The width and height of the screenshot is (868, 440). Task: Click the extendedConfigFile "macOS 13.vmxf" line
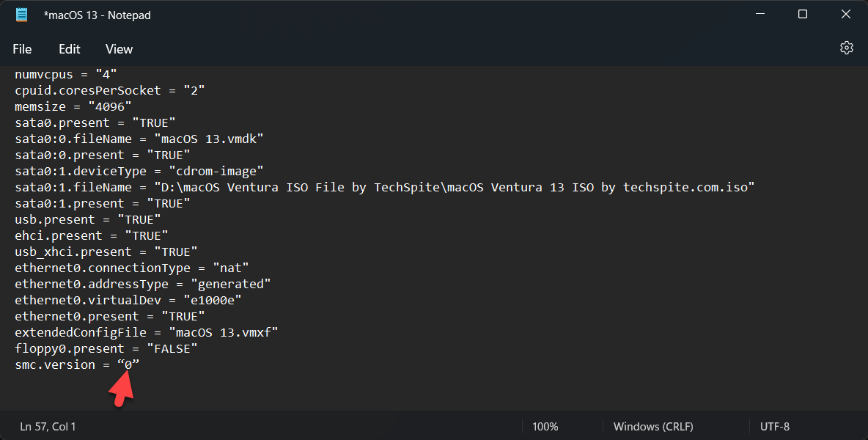click(147, 332)
